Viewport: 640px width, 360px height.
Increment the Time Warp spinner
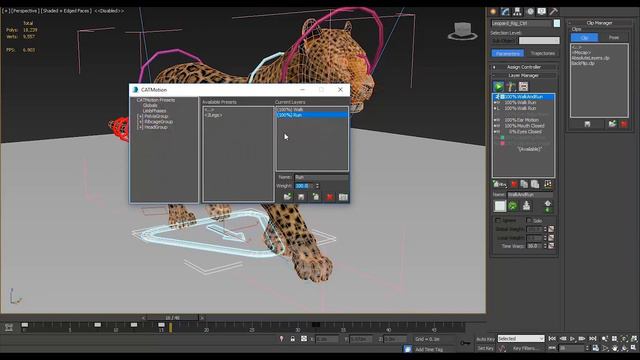[x=545, y=244]
